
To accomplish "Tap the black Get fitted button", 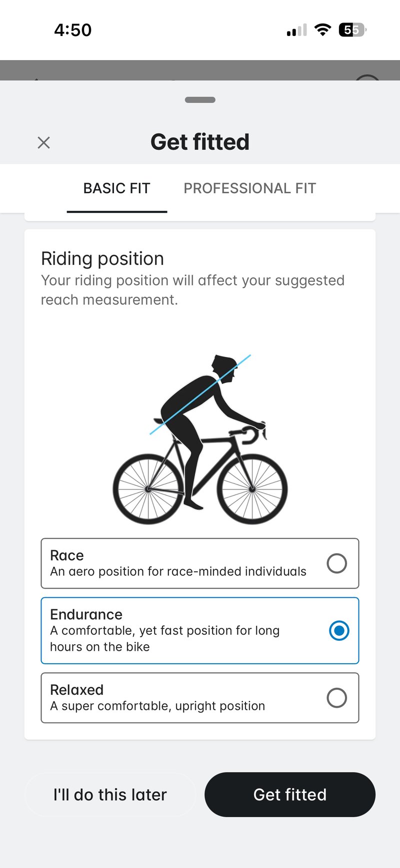I will (x=289, y=794).
